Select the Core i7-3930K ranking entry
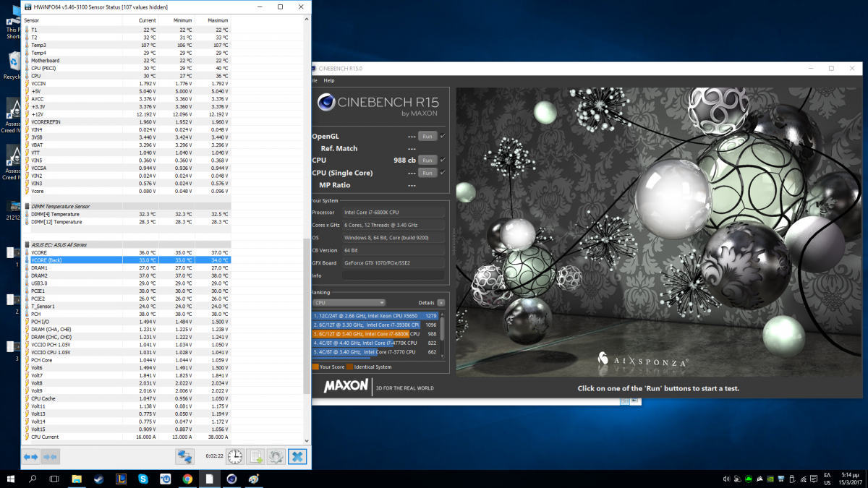 click(375, 325)
